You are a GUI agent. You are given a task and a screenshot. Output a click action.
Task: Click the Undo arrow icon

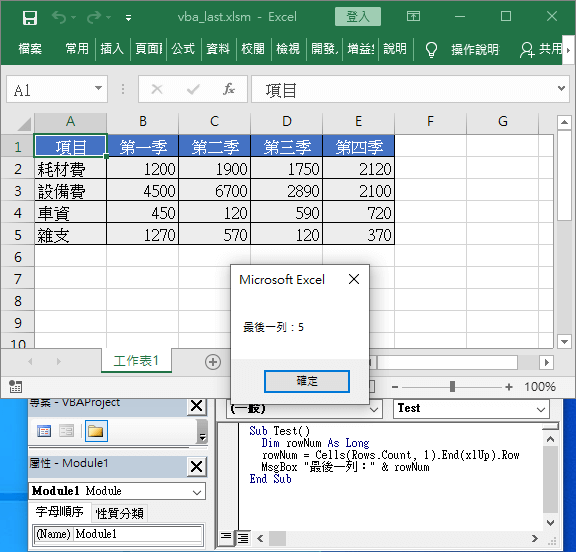point(59,17)
